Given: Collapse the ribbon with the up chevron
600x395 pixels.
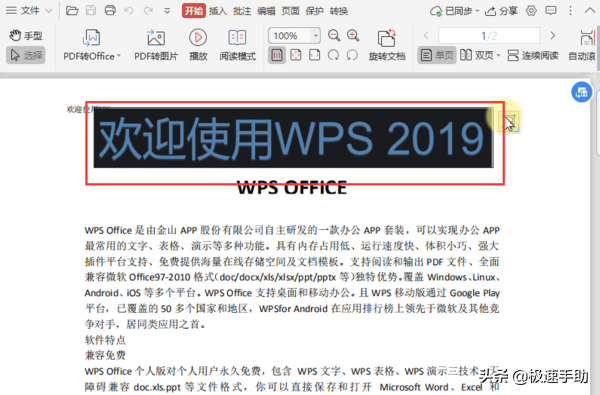Looking at the screenshot, I should [x=590, y=11].
